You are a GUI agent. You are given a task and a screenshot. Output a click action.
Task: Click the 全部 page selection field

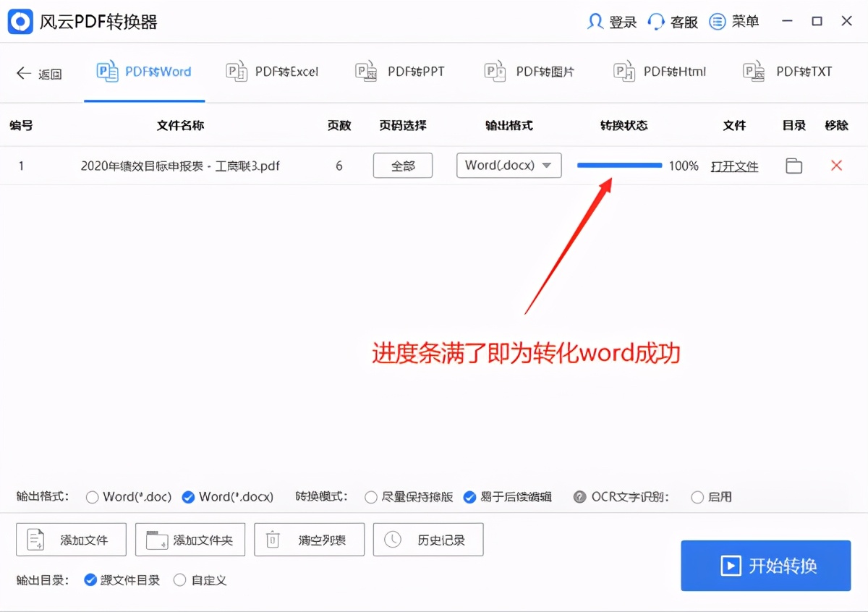tap(402, 166)
